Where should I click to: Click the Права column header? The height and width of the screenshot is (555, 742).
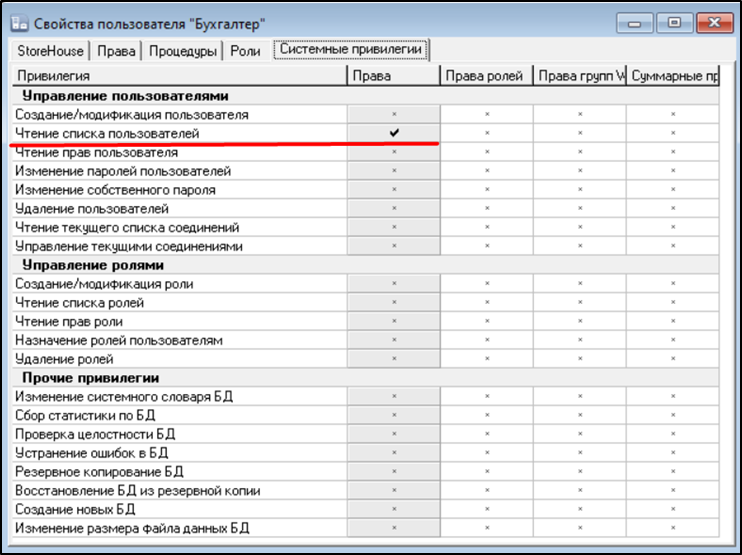point(393,76)
